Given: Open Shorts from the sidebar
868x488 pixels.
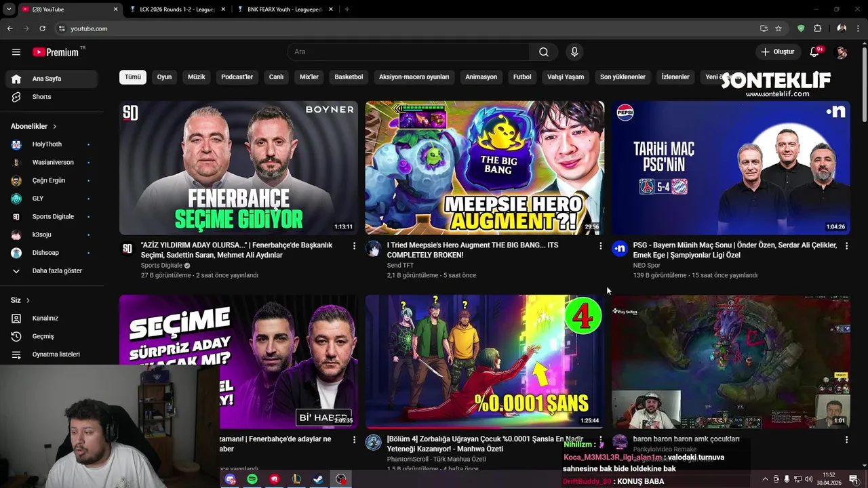Looking at the screenshot, I should [52, 97].
